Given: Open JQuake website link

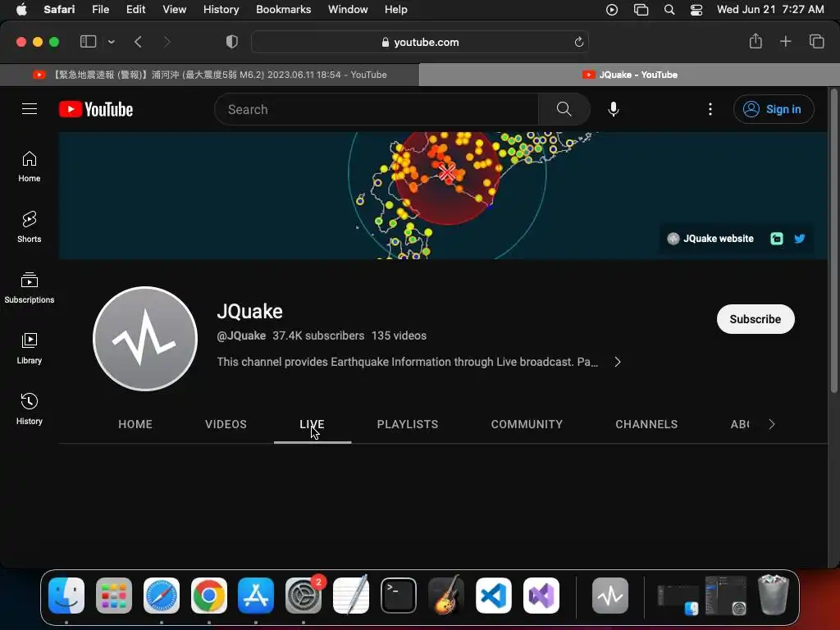Looking at the screenshot, I should tap(710, 239).
